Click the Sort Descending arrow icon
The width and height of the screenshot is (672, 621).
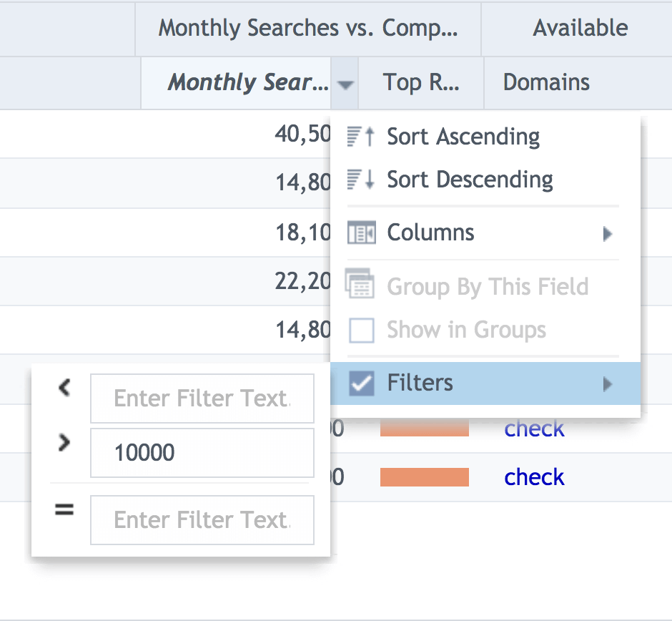click(361, 180)
